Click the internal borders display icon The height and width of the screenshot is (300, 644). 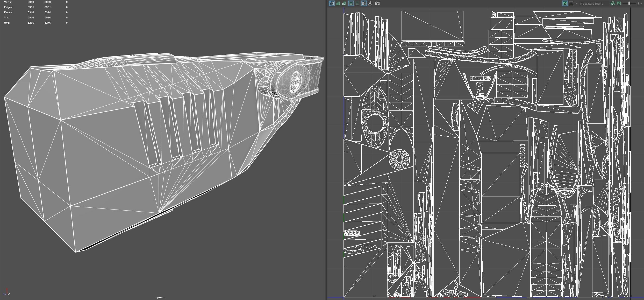[357, 3]
